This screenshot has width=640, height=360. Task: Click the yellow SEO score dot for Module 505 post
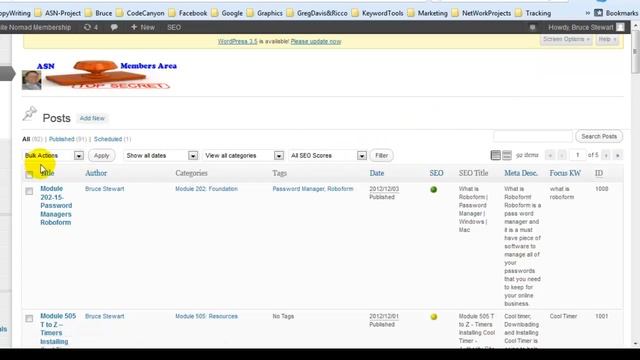pos(433,317)
